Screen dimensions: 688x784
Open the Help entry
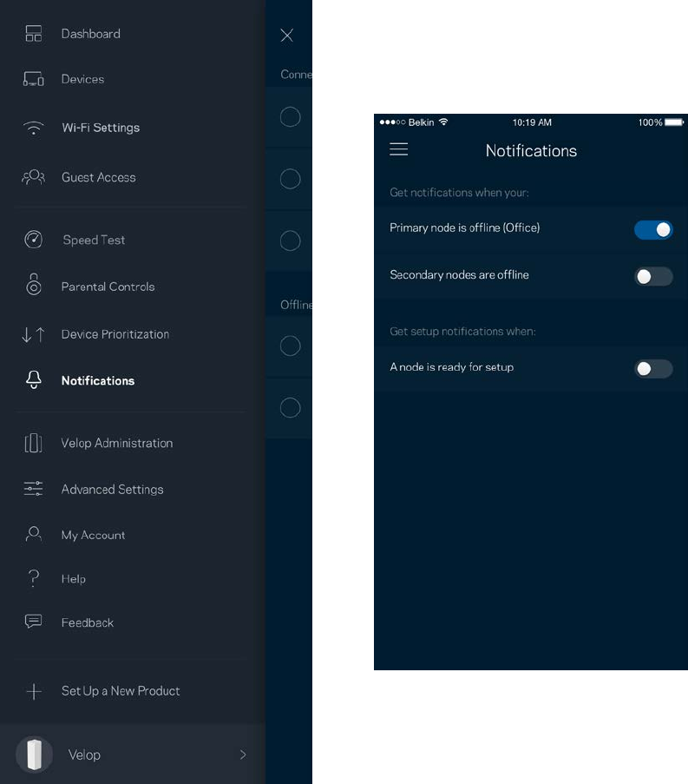pos(74,578)
